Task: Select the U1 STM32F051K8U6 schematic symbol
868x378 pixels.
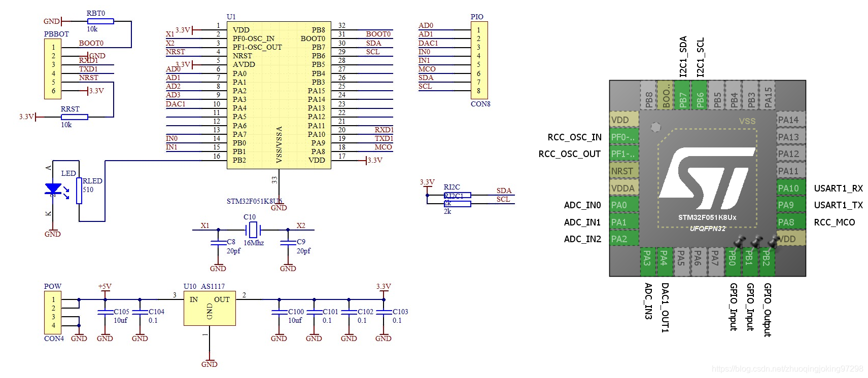Action: tap(279, 95)
